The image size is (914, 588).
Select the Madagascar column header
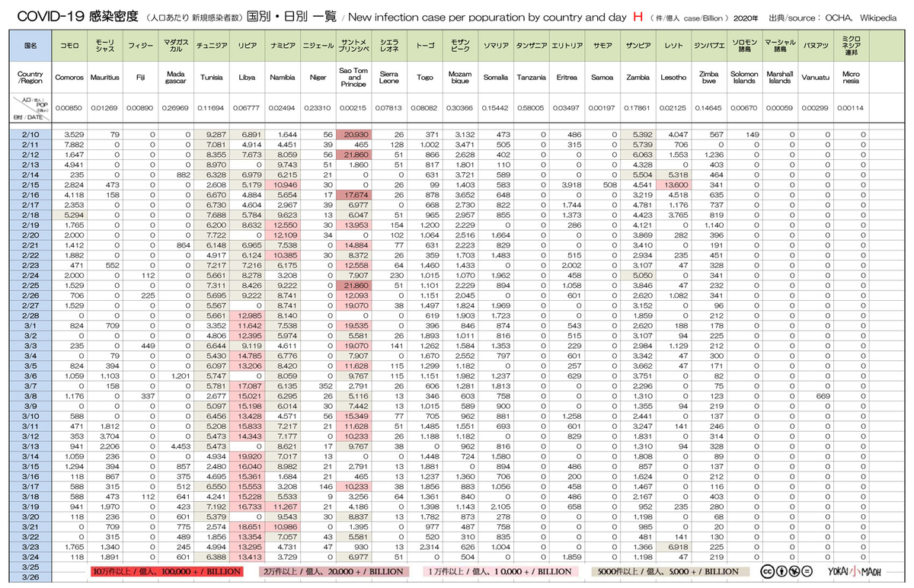point(176,78)
